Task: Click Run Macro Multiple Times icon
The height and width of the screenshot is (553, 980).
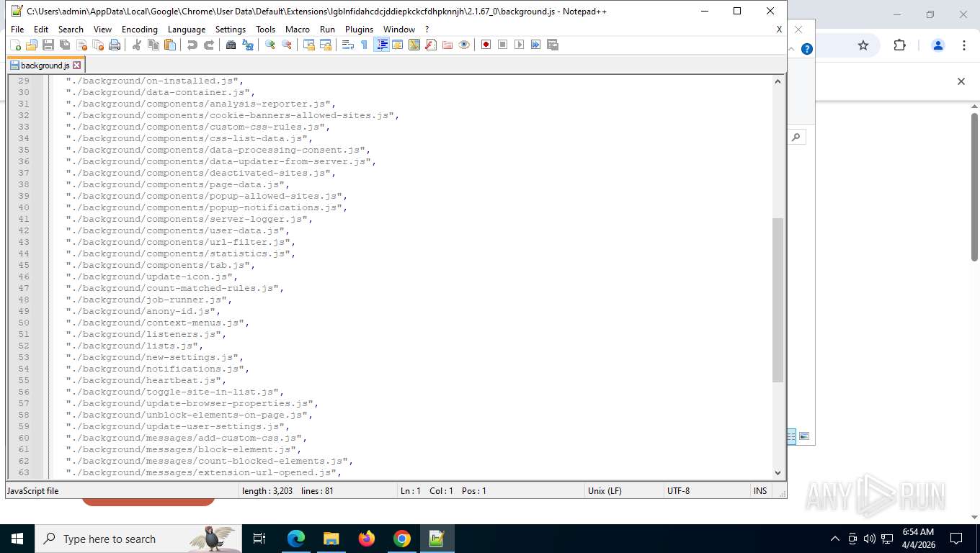Action: [x=535, y=45]
